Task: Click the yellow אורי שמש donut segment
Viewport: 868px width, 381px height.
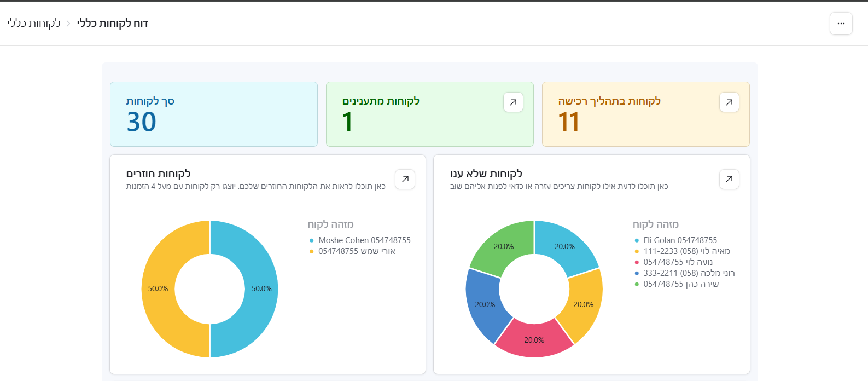Action: pyautogui.click(x=158, y=288)
